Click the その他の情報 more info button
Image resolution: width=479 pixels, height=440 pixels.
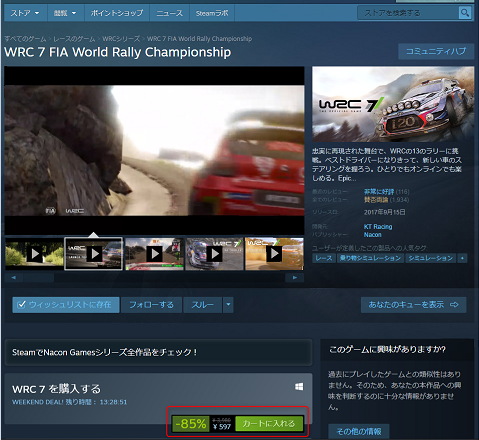click(x=359, y=432)
